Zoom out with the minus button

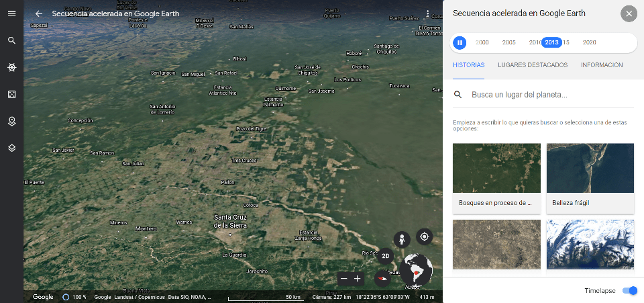point(344,278)
